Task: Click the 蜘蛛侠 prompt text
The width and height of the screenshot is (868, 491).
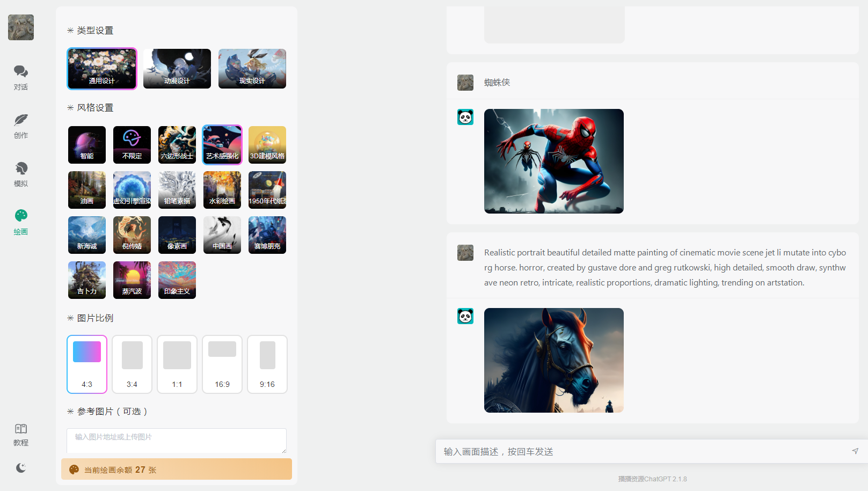Action: point(497,83)
